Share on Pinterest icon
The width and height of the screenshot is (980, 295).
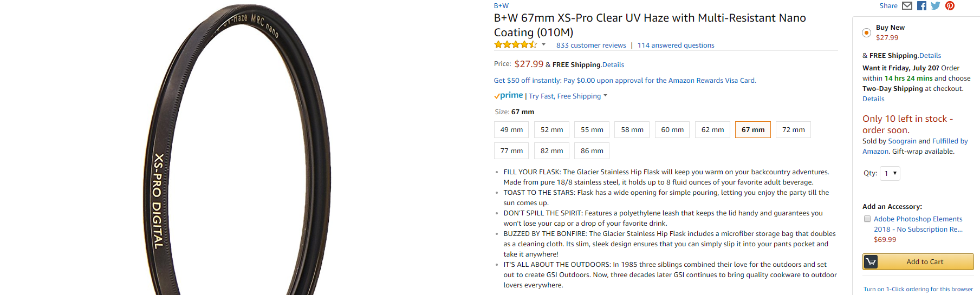tap(950, 6)
